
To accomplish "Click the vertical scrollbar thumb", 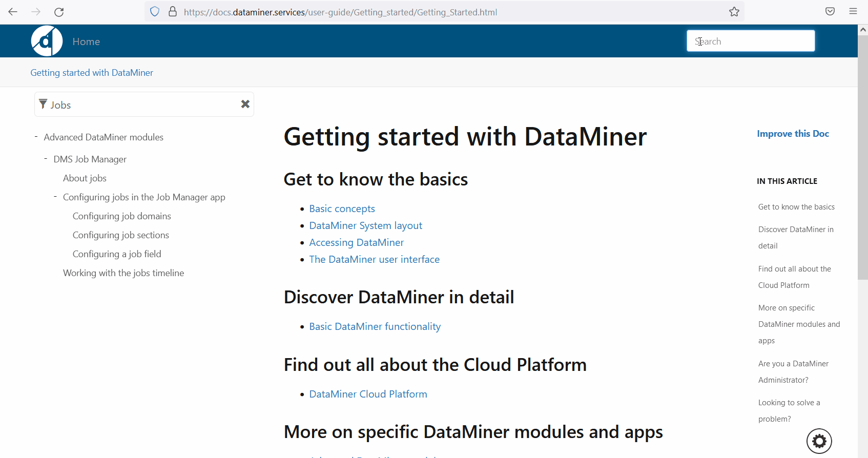I will coord(863,157).
